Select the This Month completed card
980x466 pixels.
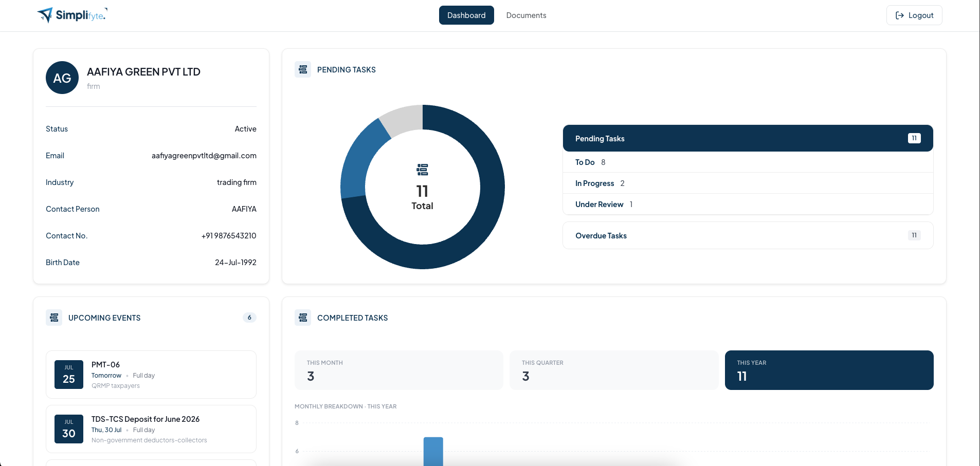pos(399,370)
